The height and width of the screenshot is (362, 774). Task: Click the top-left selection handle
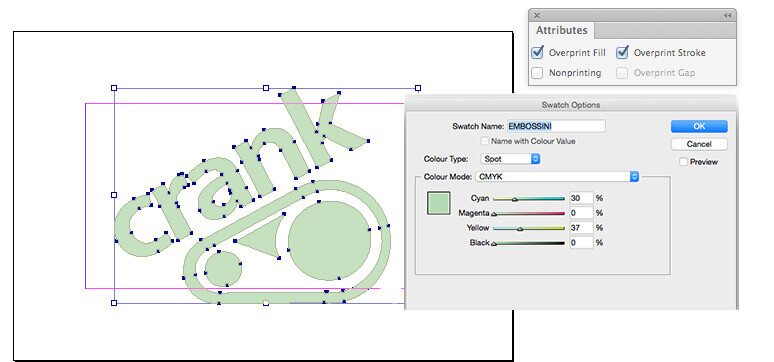(114, 88)
